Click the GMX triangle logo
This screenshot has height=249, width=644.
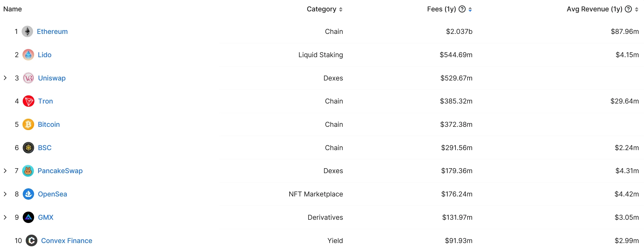[x=28, y=218]
